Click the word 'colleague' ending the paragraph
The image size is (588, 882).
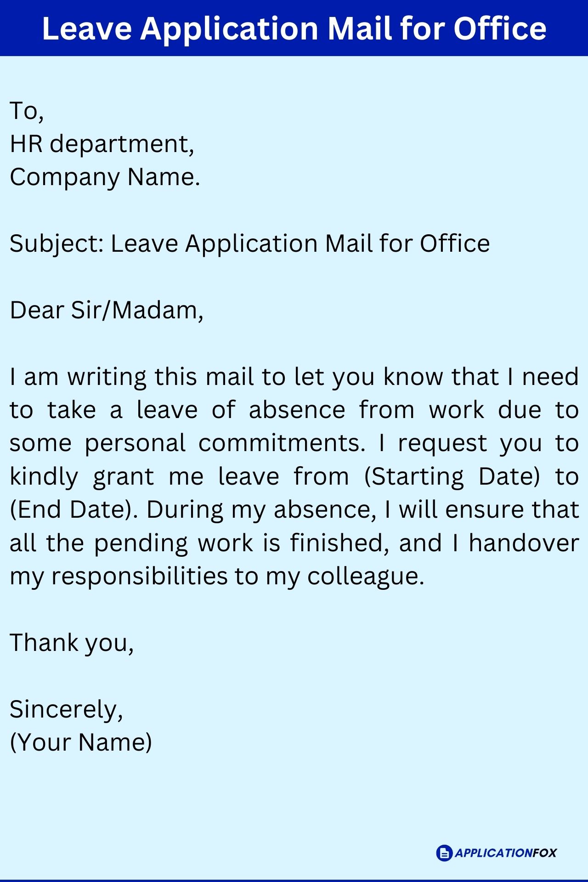tap(366, 577)
